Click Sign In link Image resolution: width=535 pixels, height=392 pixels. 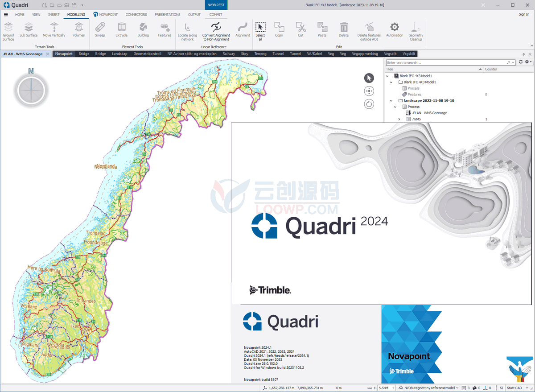(524, 14)
